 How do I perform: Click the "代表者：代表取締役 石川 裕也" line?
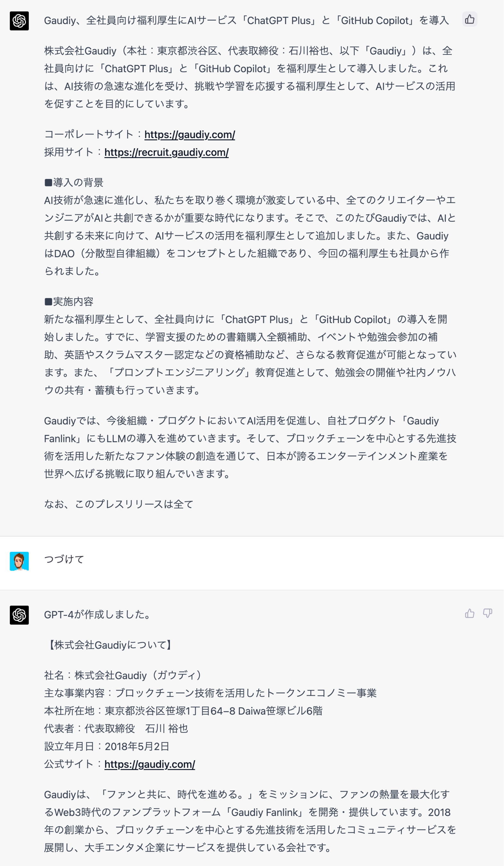point(116,728)
